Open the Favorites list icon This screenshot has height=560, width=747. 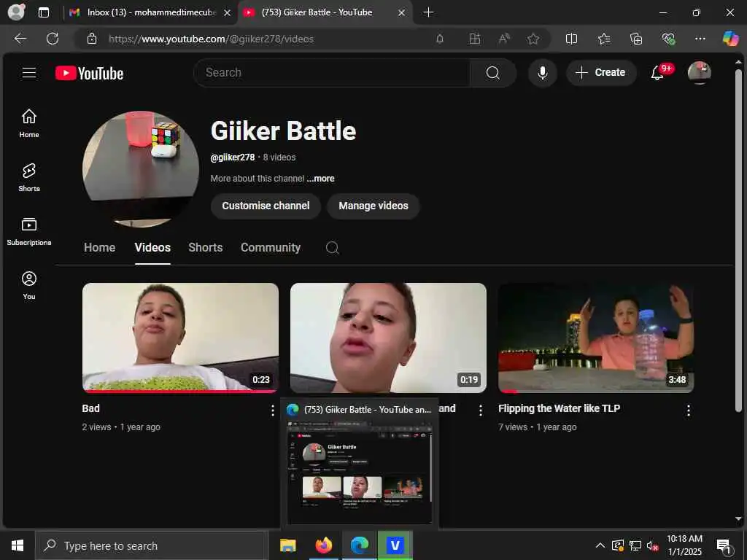604,39
